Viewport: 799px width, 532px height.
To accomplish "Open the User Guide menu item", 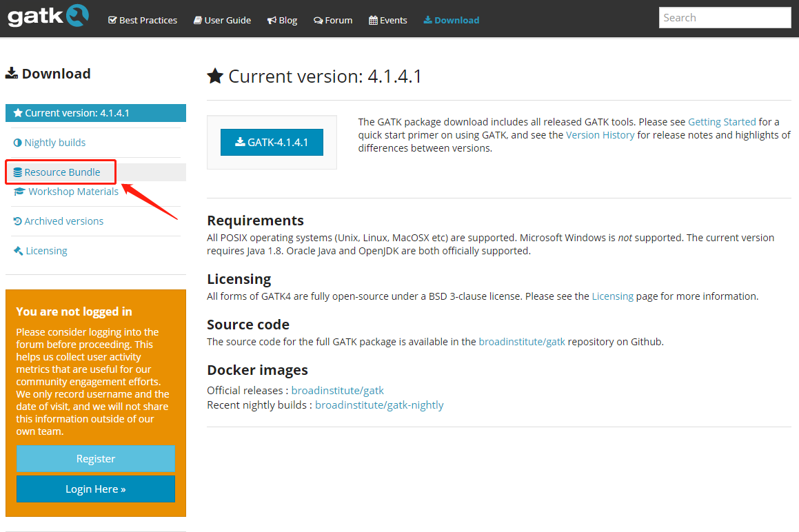I will point(222,21).
